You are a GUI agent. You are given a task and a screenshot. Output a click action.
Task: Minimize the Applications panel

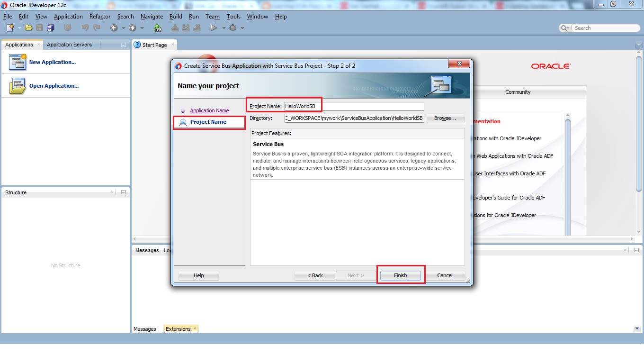[124, 45]
